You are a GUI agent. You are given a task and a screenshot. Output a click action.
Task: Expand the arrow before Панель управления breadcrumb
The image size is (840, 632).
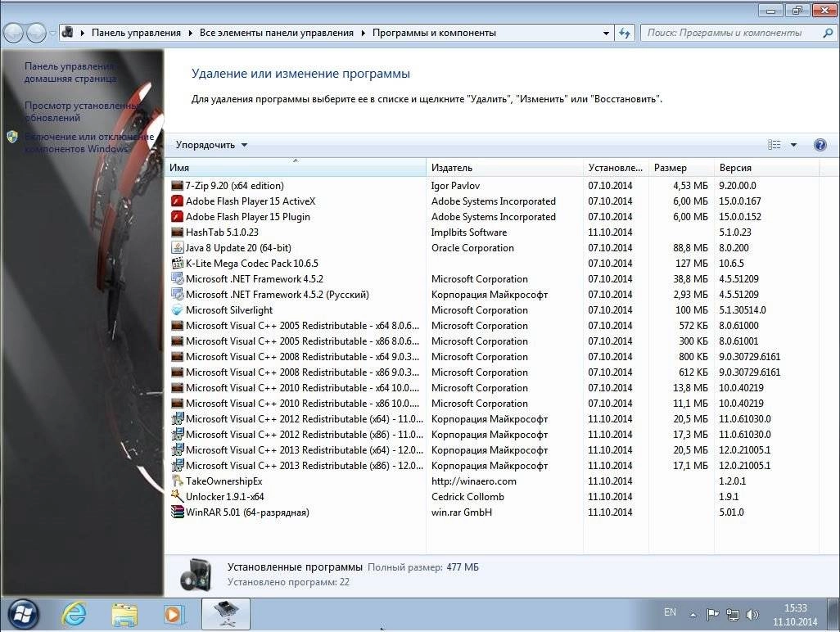coord(83,34)
